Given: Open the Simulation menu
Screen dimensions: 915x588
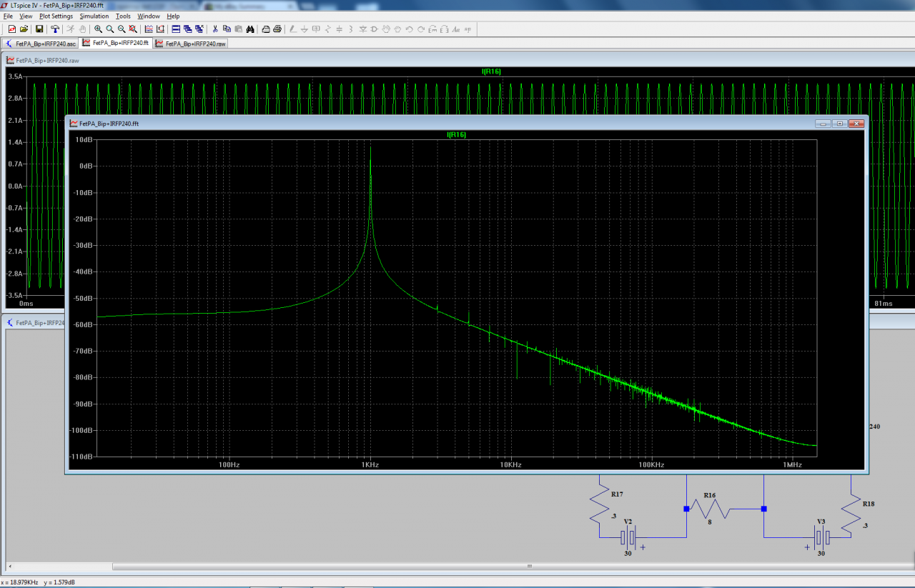Looking at the screenshot, I should [x=94, y=16].
